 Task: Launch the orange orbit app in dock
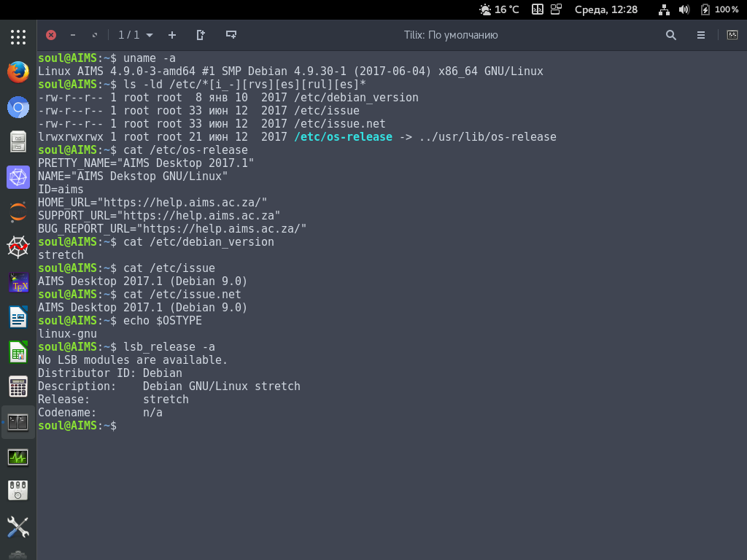click(x=18, y=212)
